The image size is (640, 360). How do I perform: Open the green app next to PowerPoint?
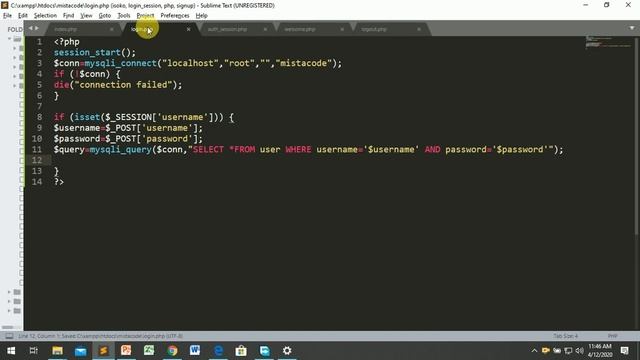click(x=149, y=351)
